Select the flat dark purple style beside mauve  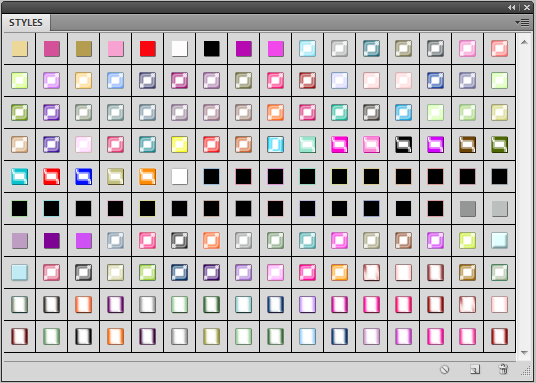pyautogui.click(x=52, y=240)
